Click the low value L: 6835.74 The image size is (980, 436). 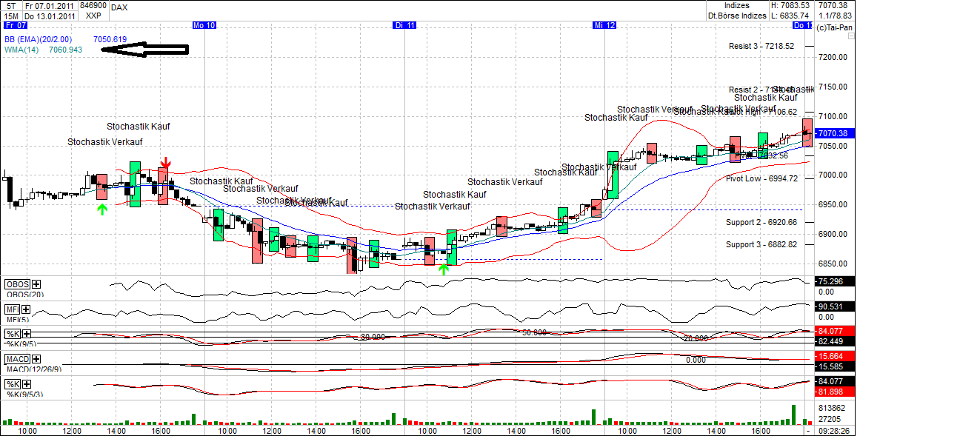coord(790,15)
